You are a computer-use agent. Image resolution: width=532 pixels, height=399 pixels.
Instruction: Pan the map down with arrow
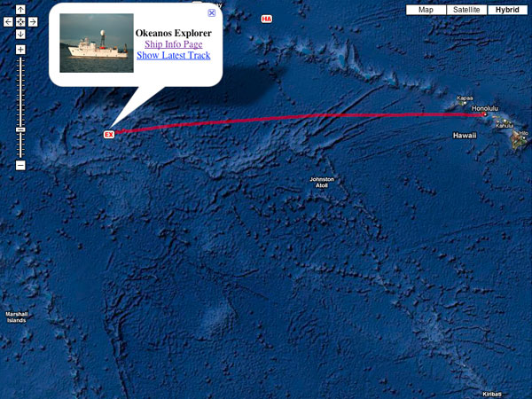pos(20,35)
